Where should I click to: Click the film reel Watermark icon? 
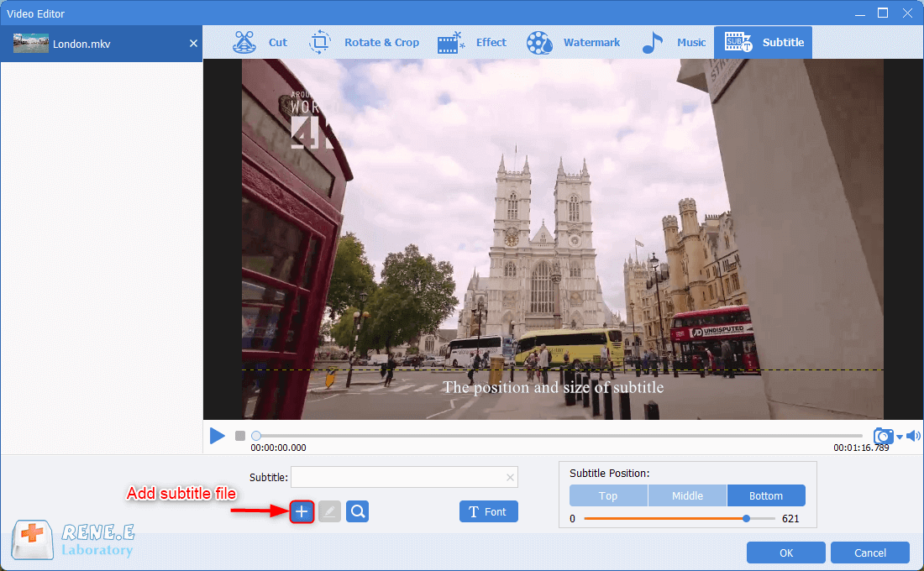coord(539,43)
